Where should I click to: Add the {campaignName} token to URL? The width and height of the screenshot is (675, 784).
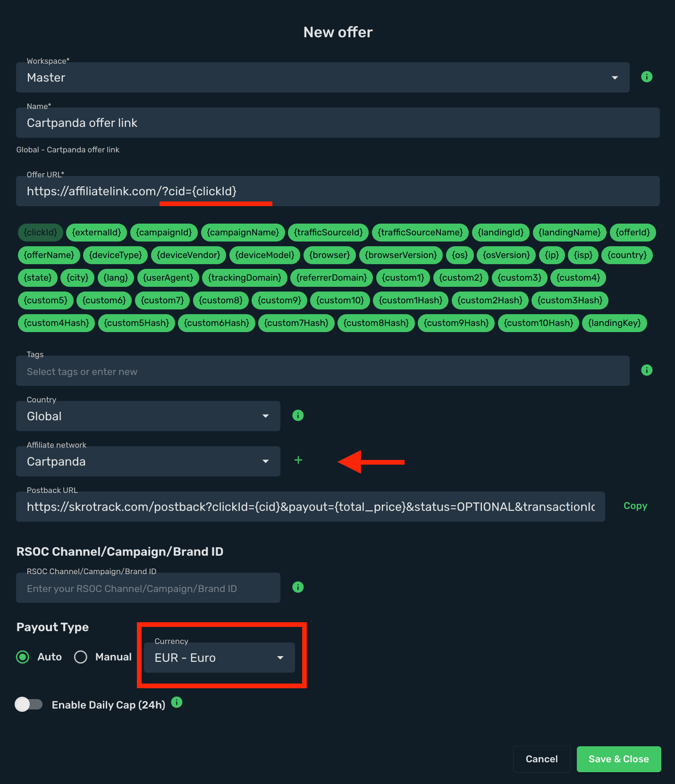pyautogui.click(x=243, y=233)
